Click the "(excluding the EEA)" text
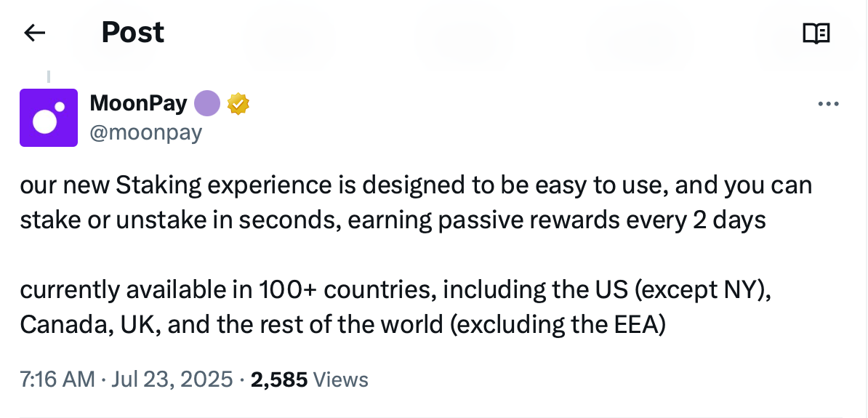 pyautogui.click(x=558, y=324)
